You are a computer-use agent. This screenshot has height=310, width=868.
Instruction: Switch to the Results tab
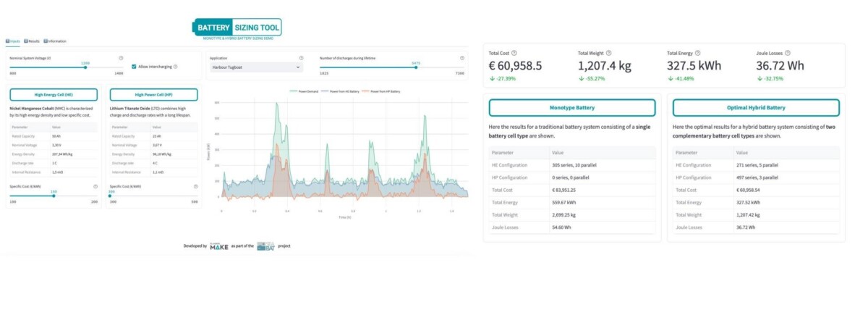33,41
